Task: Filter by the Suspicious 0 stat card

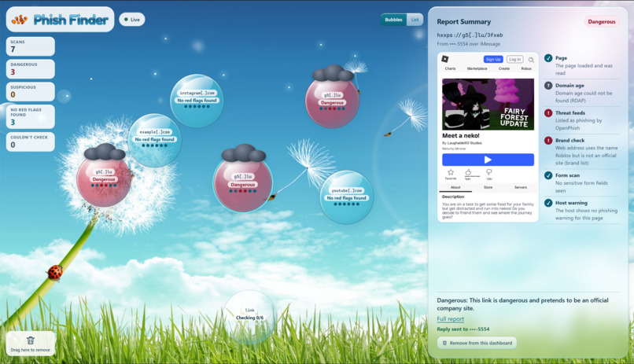Action: point(31,92)
